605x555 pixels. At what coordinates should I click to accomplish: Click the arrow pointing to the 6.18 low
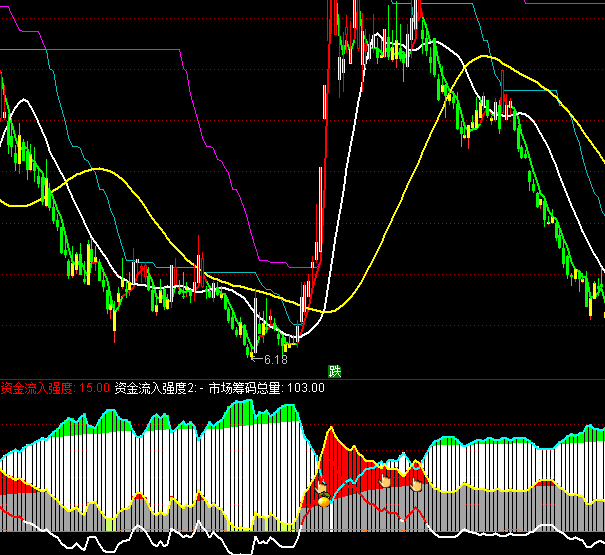pos(255,359)
